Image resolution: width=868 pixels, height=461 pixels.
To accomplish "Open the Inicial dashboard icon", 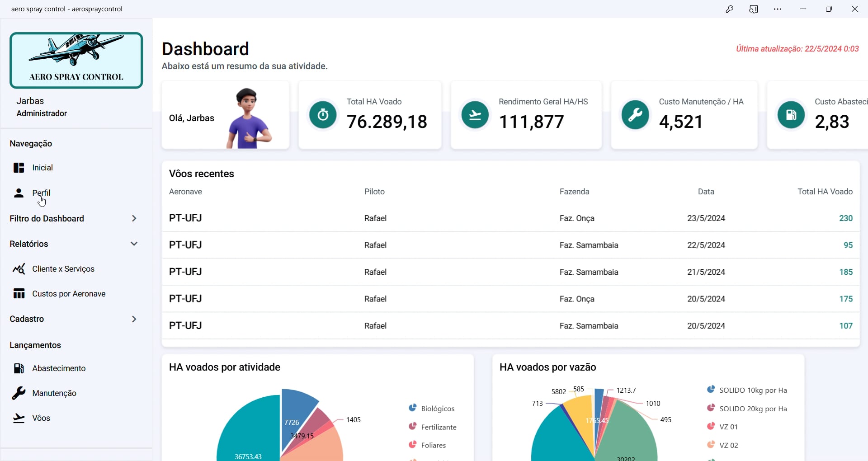I will coord(19,168).
